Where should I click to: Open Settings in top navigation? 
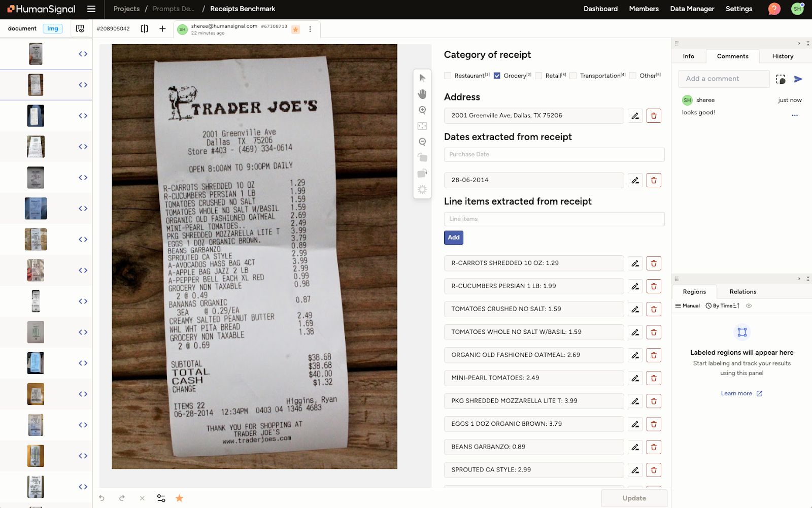[739, 9]
